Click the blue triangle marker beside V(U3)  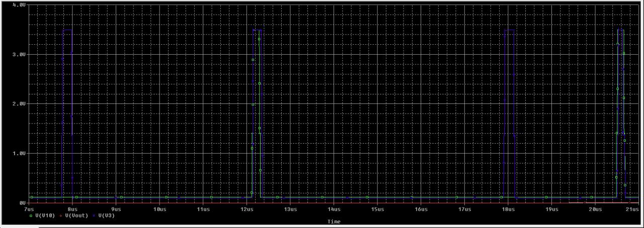[x=95, y=215]
